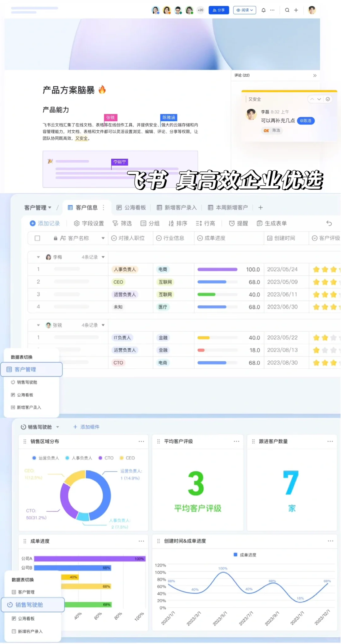Select 客户管理 in lower 数据表切换 menu
341x644 pixels.
coord(23,592)
